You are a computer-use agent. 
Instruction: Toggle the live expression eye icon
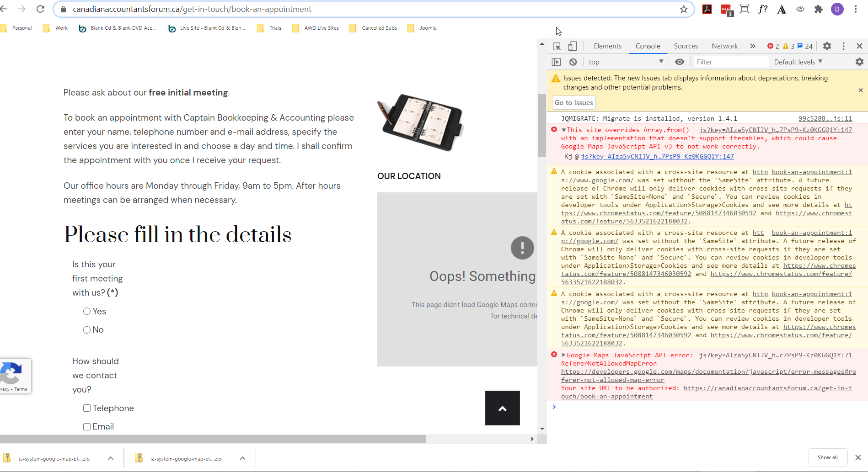coord(680,62)
